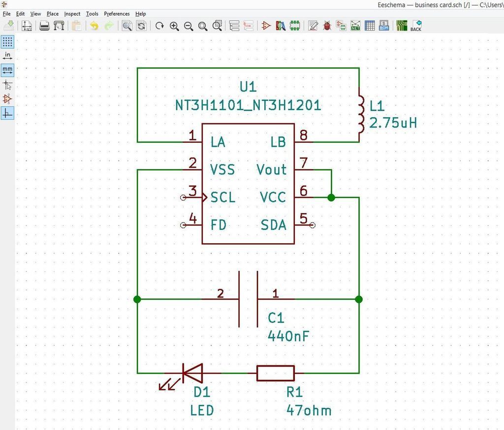Open the Inspect menu
This screenshot has width=504, height=430.
(72, 14)
